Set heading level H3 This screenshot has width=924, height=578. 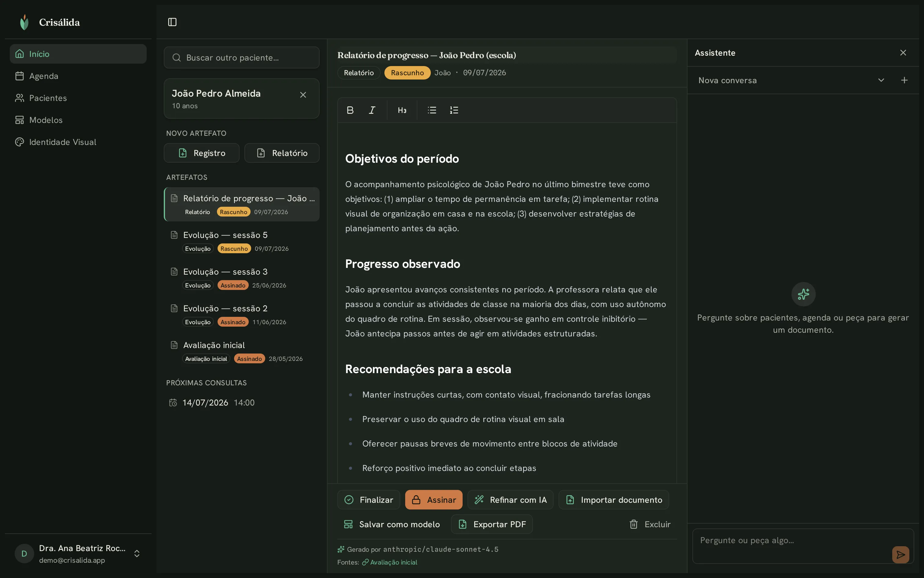[402, 110]
